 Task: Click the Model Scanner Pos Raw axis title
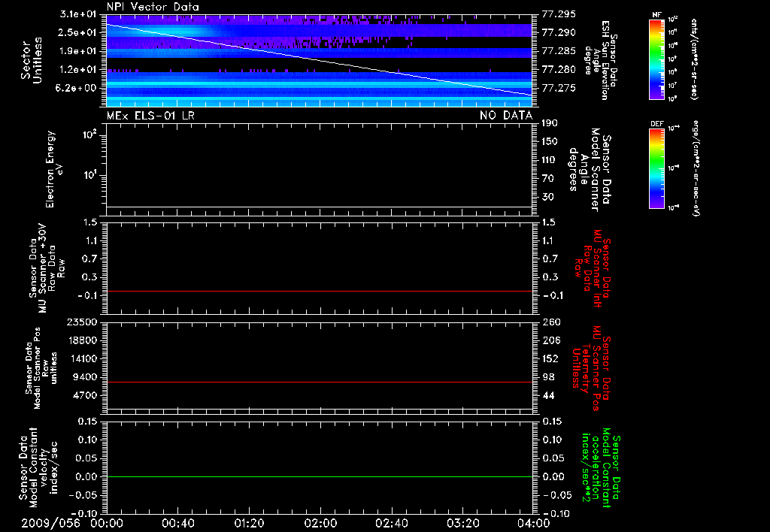pyautogui.click(x=41, y=368)
